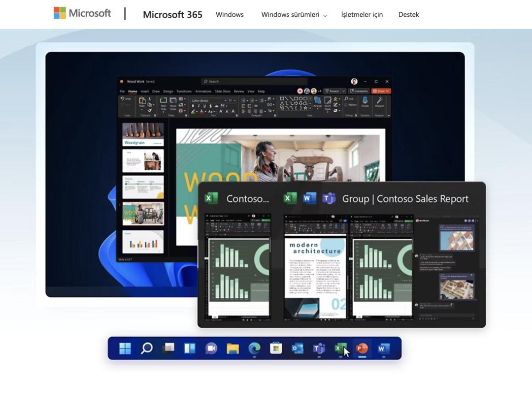Click the Paste clipboard icon in the ribbon
532x411 pixels.
coord(142,100)
